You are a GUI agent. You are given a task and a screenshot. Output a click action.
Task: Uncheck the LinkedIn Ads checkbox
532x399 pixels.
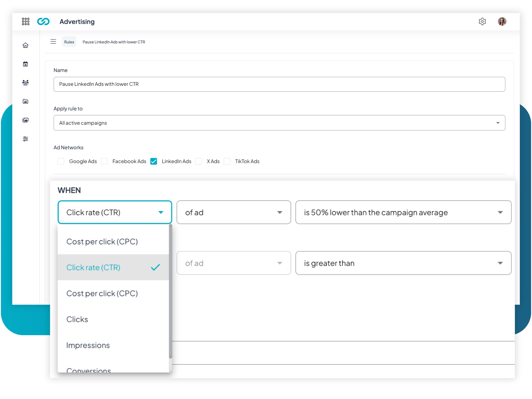[x=154, y=161]
